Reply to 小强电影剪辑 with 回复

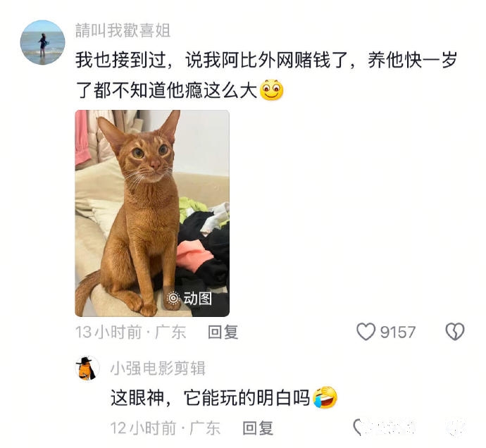tap(258, 428)
